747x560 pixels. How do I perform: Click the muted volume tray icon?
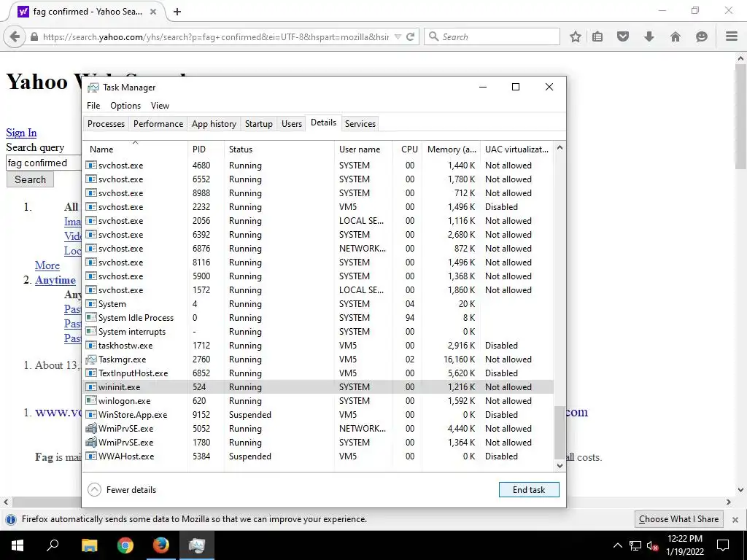[x=652, y=545]
